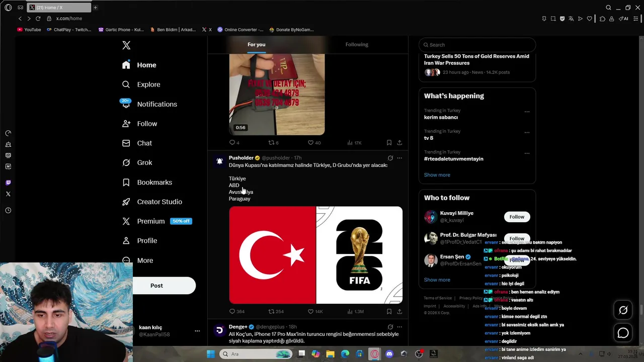Viewport: 644px width, 362px height.
Task: Go to Profile page
Action: click(140, 241)
